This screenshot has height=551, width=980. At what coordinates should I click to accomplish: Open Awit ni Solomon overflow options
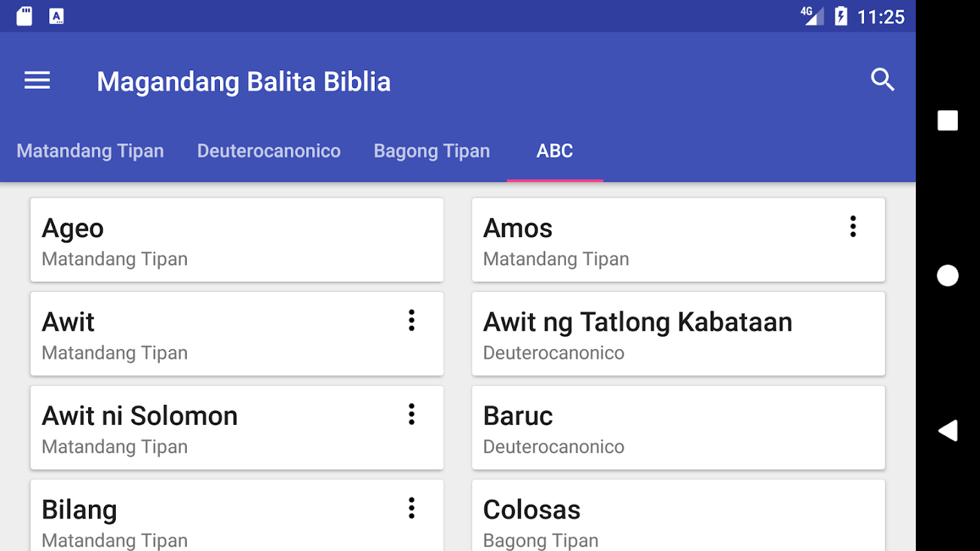tap(411, 414)
